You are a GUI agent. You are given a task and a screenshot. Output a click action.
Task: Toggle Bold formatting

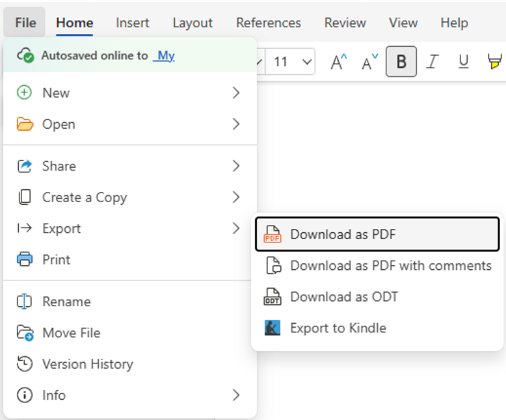tap(401, 62)
